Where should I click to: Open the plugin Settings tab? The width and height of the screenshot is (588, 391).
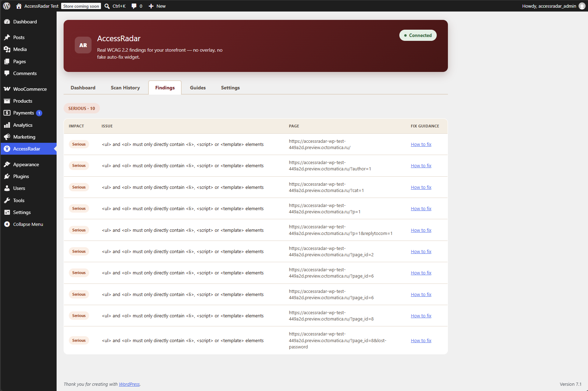point(230,88)
